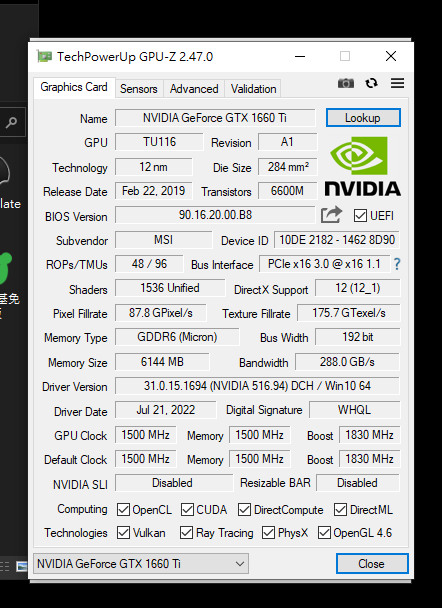Click the Bus Interface value PCIe x16 3.0
This screenshot has height=608, width=442.
[x=325, y=264]
